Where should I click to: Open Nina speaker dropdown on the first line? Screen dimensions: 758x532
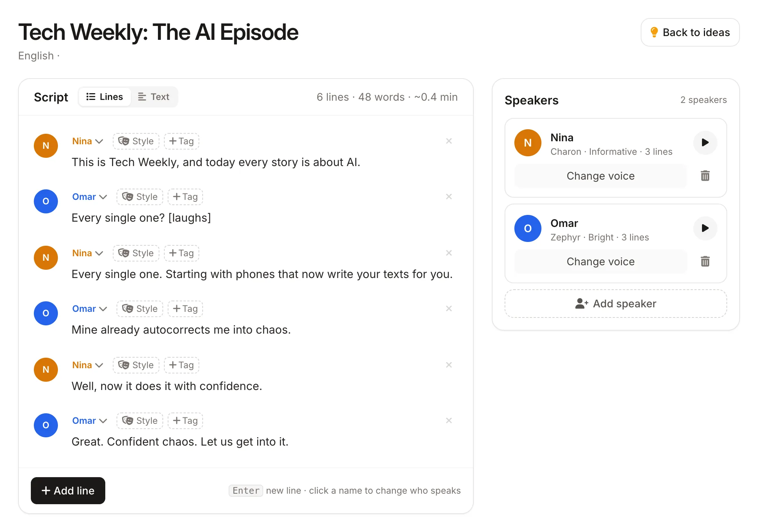coord(88,141)
